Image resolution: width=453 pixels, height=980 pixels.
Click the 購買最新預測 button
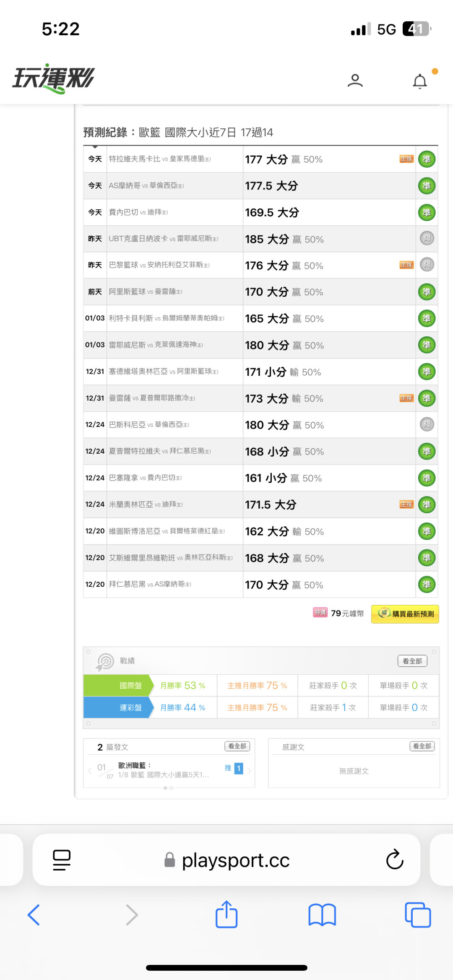pyautogui.click(x=405, y=614)
